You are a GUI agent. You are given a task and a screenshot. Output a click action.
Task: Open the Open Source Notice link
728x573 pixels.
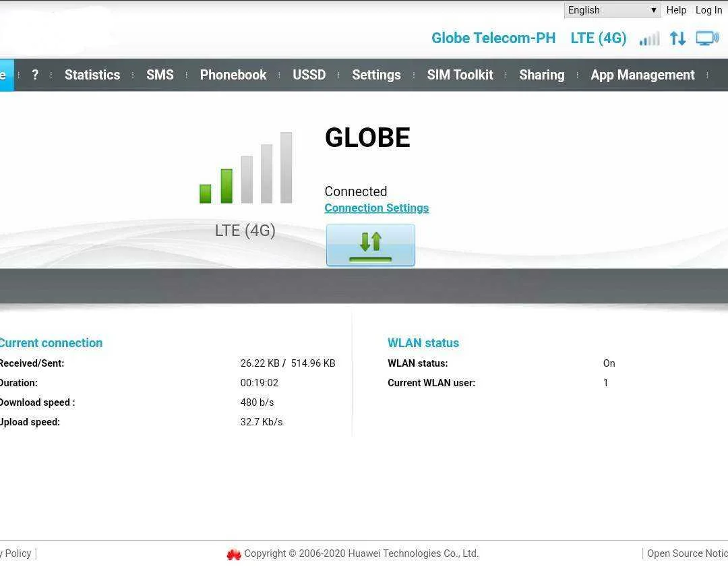pyautogui.click(x=687, y=553)
